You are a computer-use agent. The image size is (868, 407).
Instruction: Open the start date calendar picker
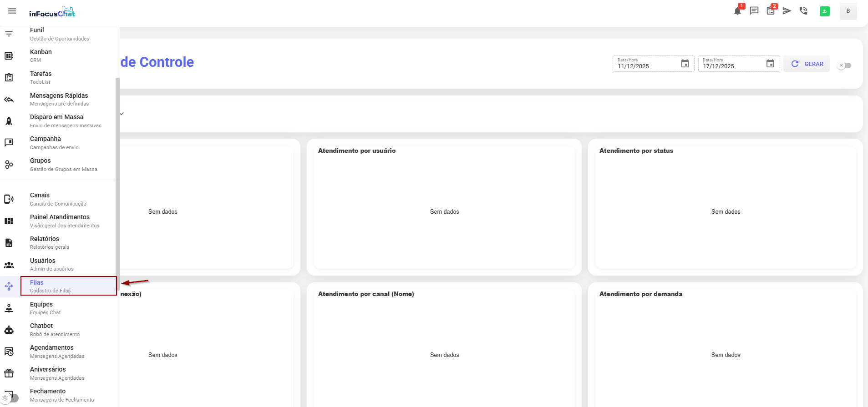tap(685, 64)
